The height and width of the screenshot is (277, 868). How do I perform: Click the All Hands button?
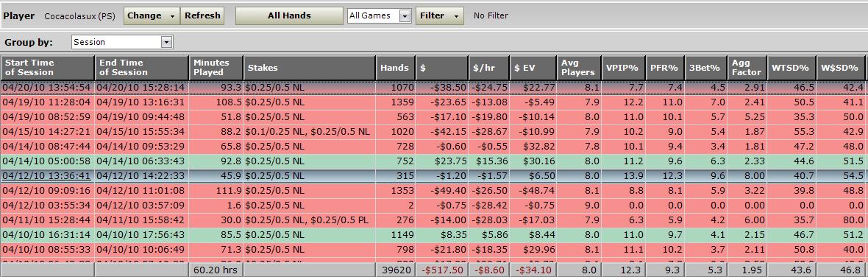coord(289,15)
